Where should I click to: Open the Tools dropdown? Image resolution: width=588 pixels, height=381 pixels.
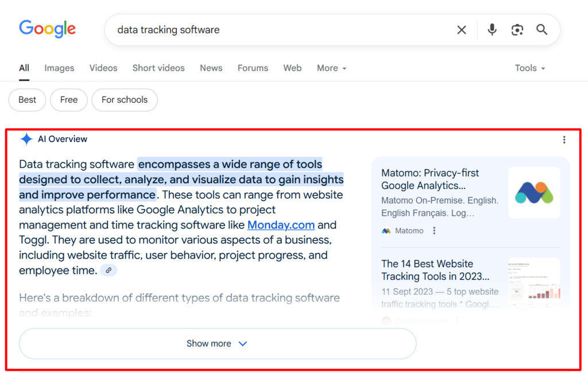point(529,68)
